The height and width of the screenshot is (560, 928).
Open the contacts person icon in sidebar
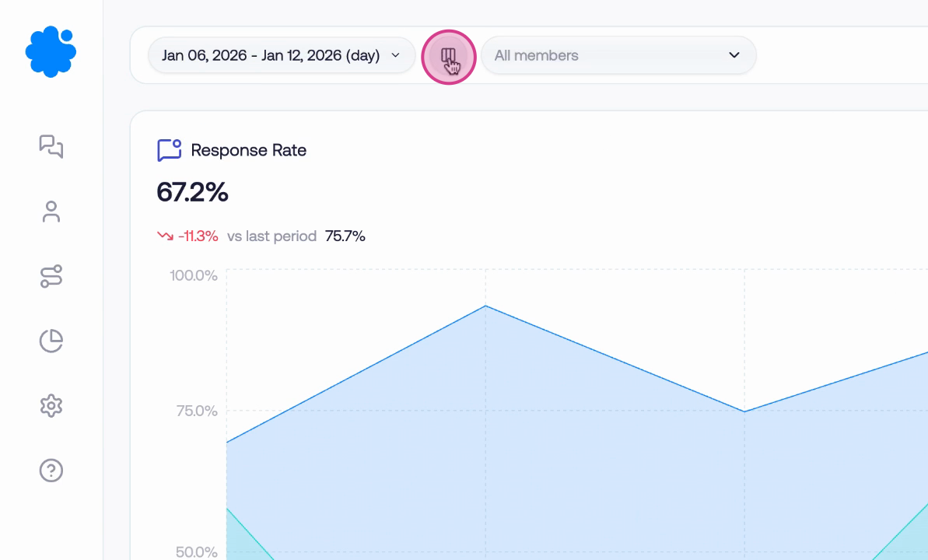tap(51, 212)
